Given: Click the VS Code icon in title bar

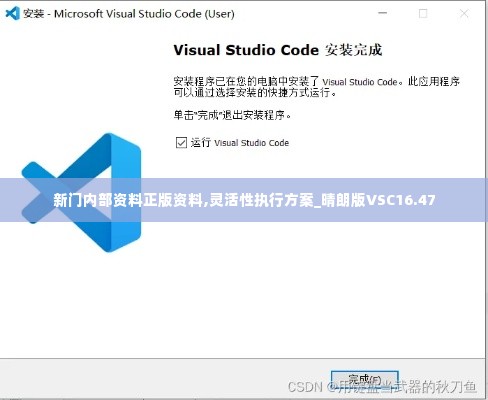Looking at the screenshot, I should pos(12,13).
